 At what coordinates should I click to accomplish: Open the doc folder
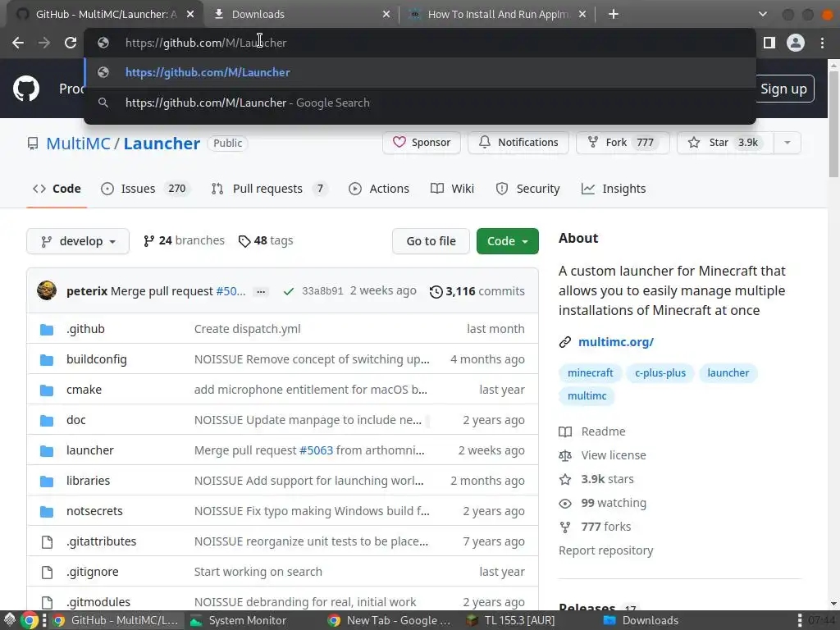click(76, 420)
